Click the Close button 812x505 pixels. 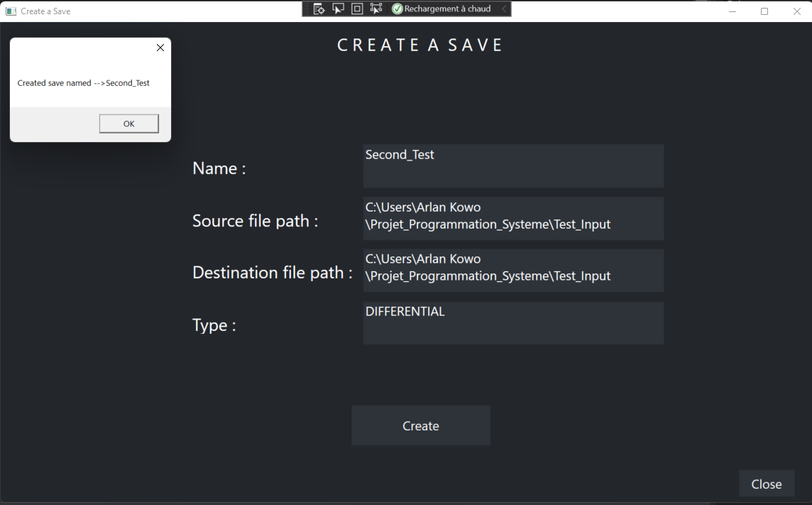(x=766, y=483)
